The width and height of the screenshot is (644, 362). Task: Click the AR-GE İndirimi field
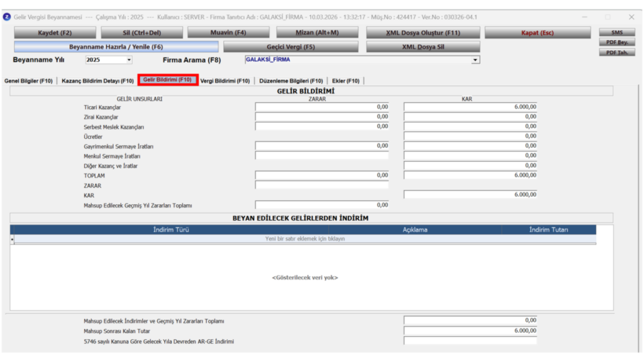470,341
